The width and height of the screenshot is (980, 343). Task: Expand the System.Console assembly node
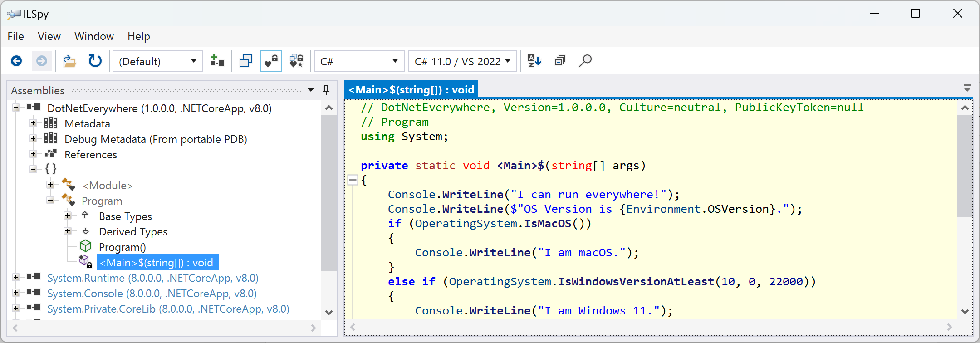click(16, 293)
